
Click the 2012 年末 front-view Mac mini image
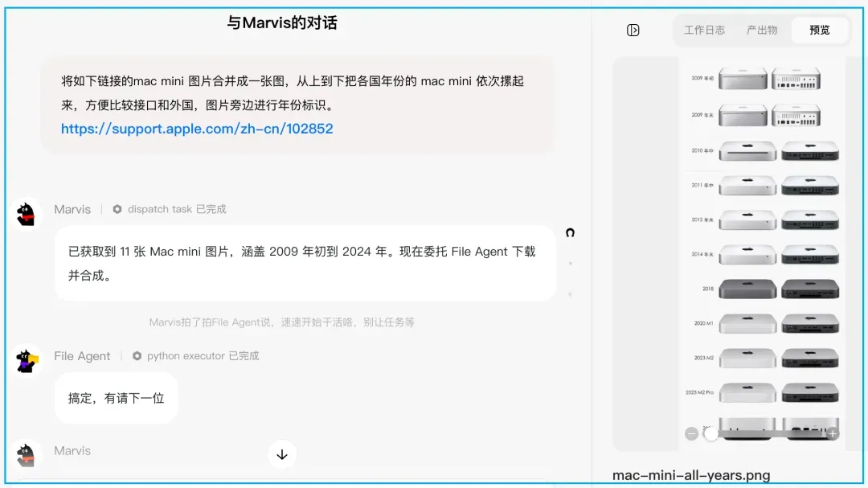pos(747,220)
